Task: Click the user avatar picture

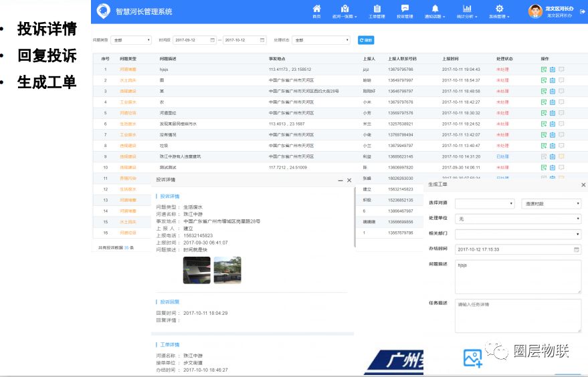Action: click(x=535, y=11)
